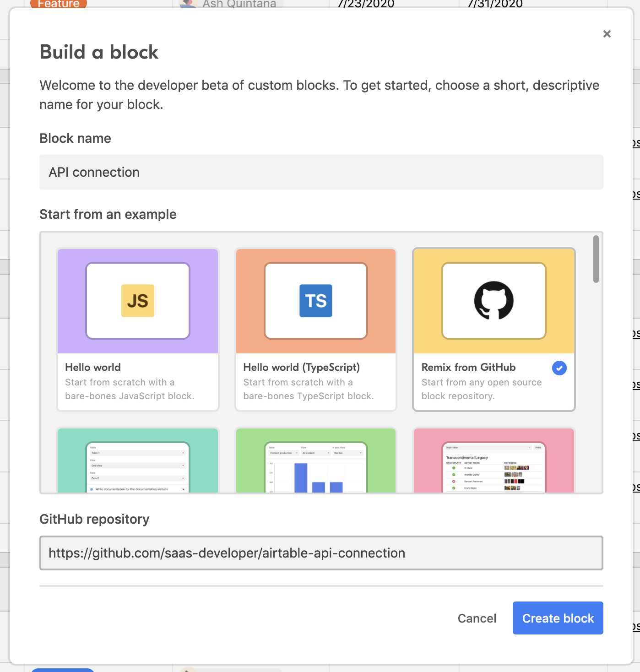This screenshot has width=640, height=672.
Task: Click the TS logo icon
Action: (315, 301)
